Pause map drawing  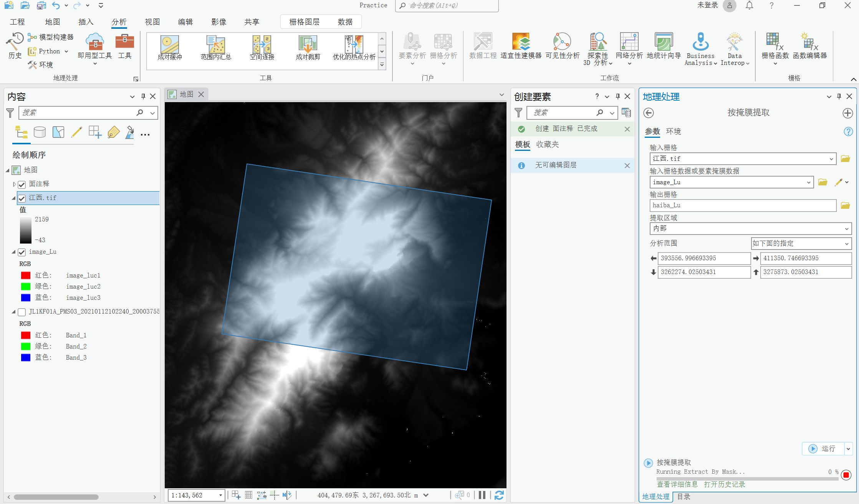(x=482, y=495)
